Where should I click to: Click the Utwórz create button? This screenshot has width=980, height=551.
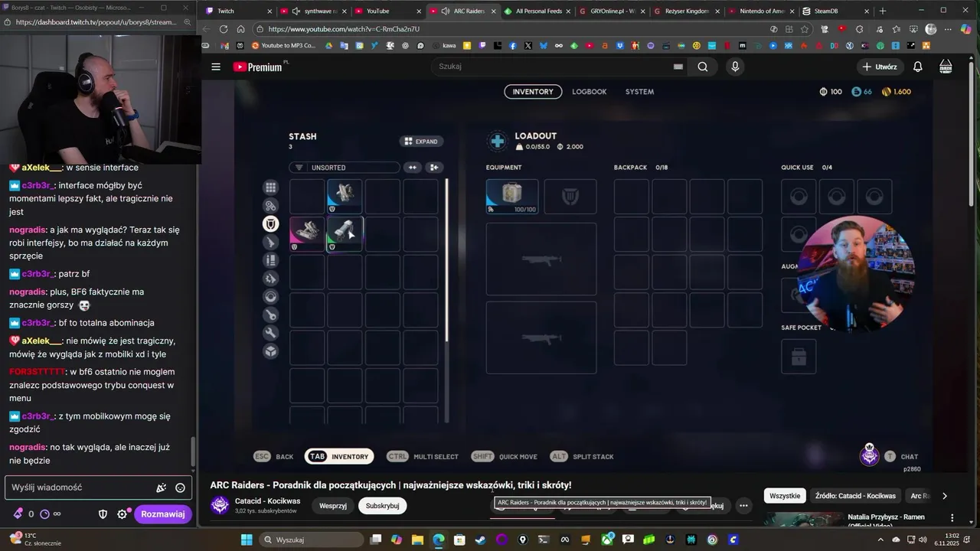(x=879, y=67)
